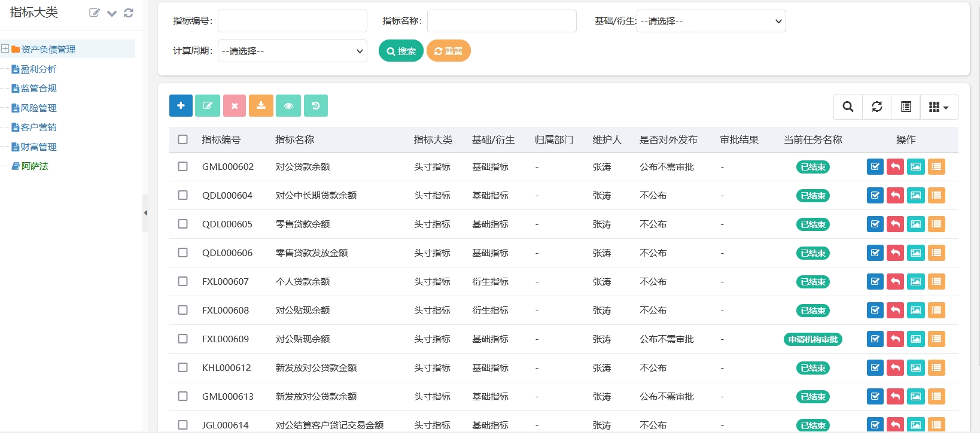Select 客户营销 in the tree

click(x=39, y=127)
